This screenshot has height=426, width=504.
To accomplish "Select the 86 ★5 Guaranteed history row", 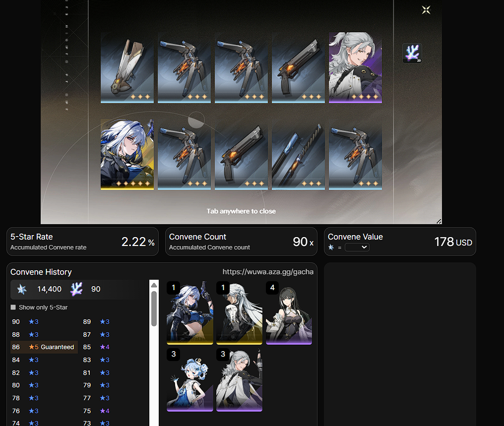I will (44, 347).
